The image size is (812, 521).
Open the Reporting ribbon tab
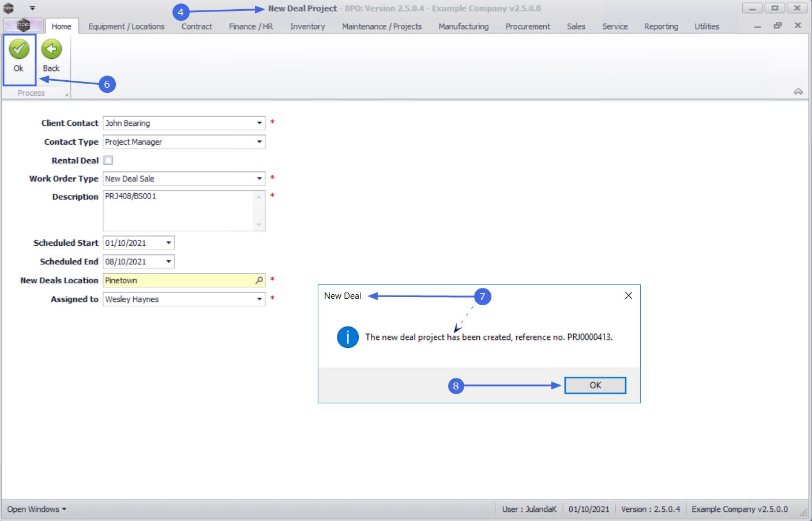[x=661, y=27]
